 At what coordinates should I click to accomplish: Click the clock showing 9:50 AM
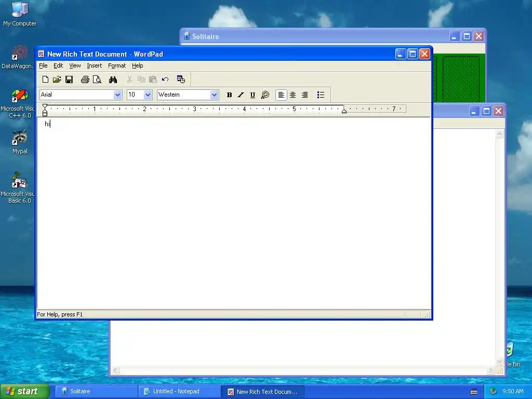point(513,391)
